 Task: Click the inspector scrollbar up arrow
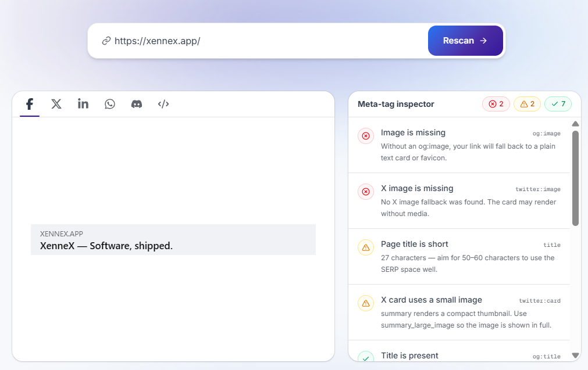click(575, 124)
